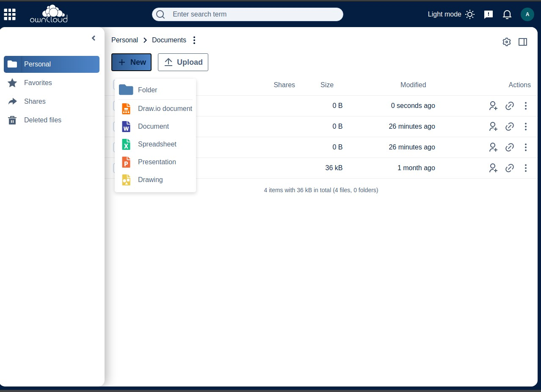Open the feedback exclamation icon
The height and width of the screenshot is (392, 541).
pos(489,14)
